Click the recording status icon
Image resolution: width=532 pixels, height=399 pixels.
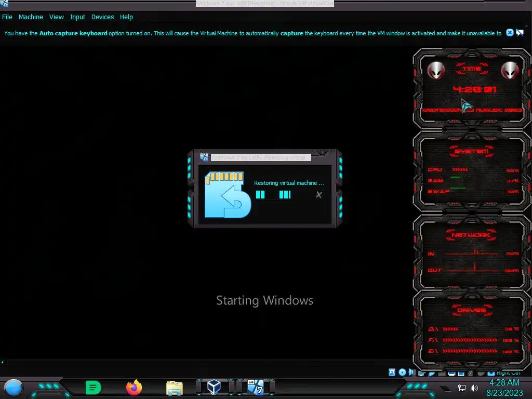coord(461,374)
